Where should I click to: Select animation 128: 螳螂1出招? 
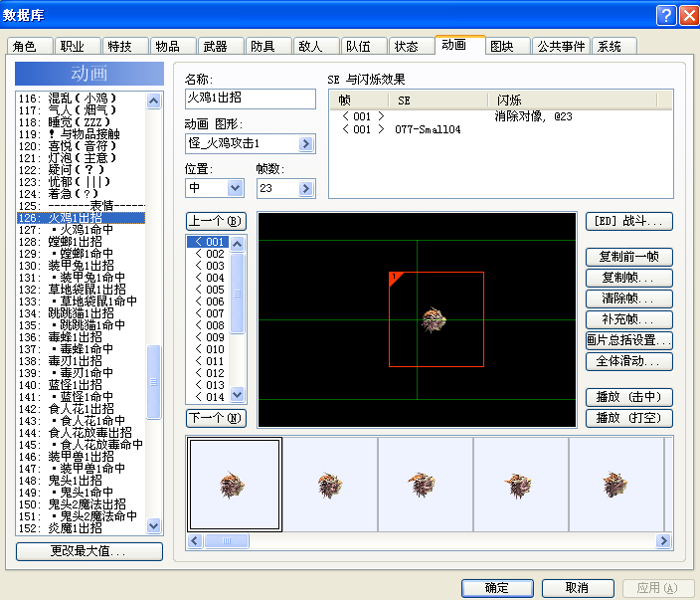[x=82, y=242]
